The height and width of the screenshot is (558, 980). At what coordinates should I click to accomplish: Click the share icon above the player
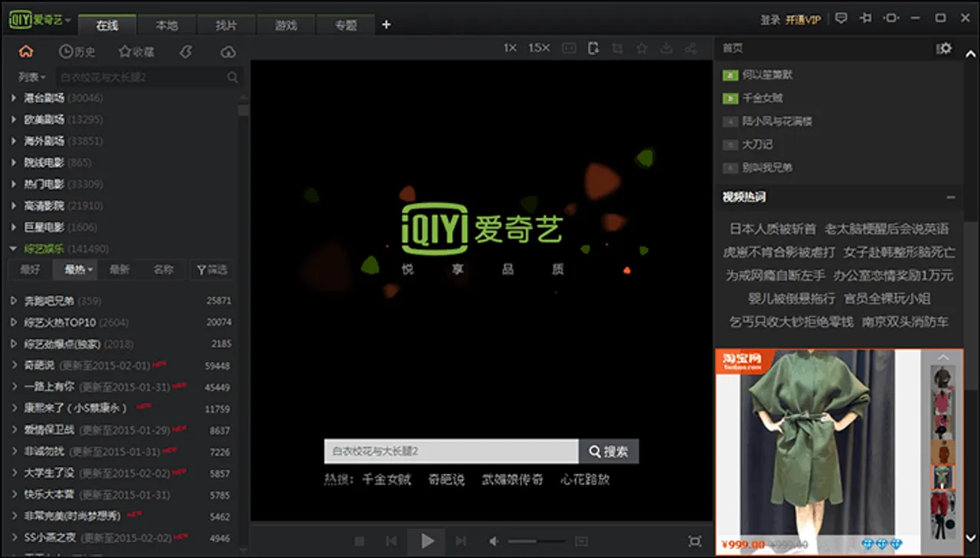[x=691, y=48]
